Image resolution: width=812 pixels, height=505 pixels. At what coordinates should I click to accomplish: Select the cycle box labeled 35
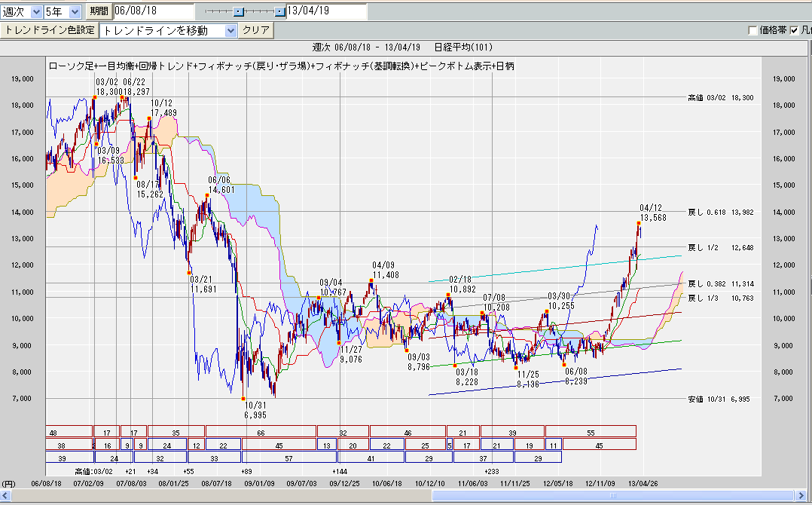click(x=176, y=431)
